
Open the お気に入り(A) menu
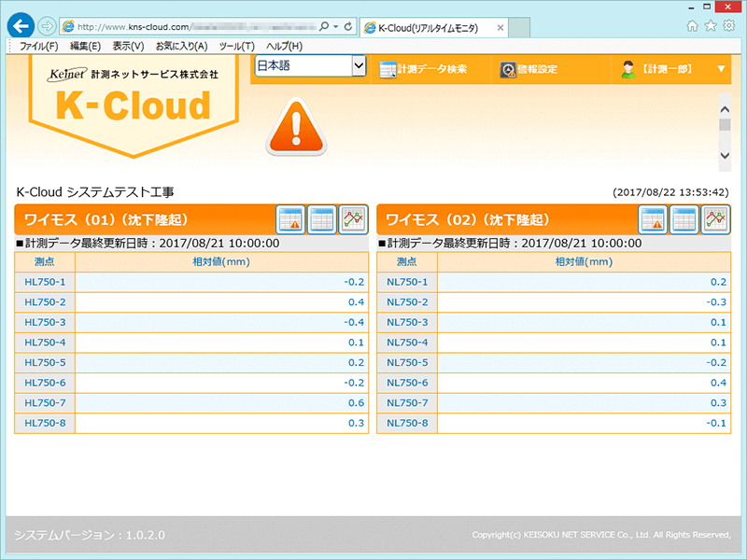pos(181,46)
